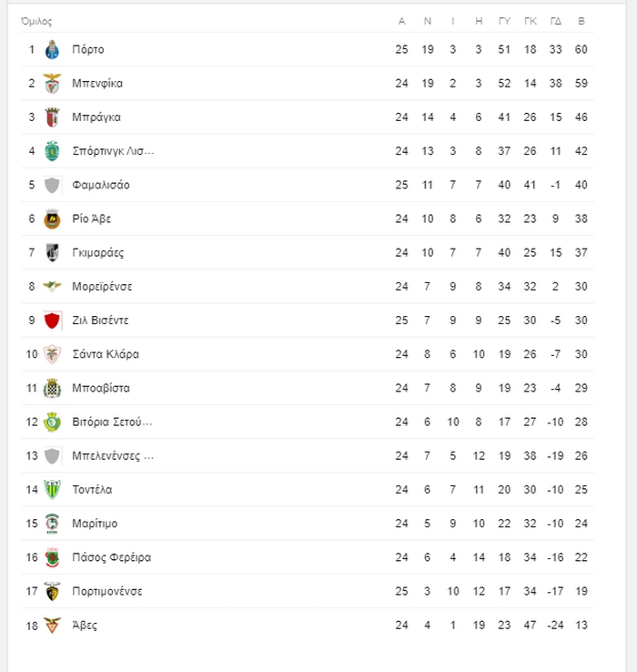This screenshot has width=637, height=672.
Task: Click the red Gil Vicente shield
Action: [52, 321]
